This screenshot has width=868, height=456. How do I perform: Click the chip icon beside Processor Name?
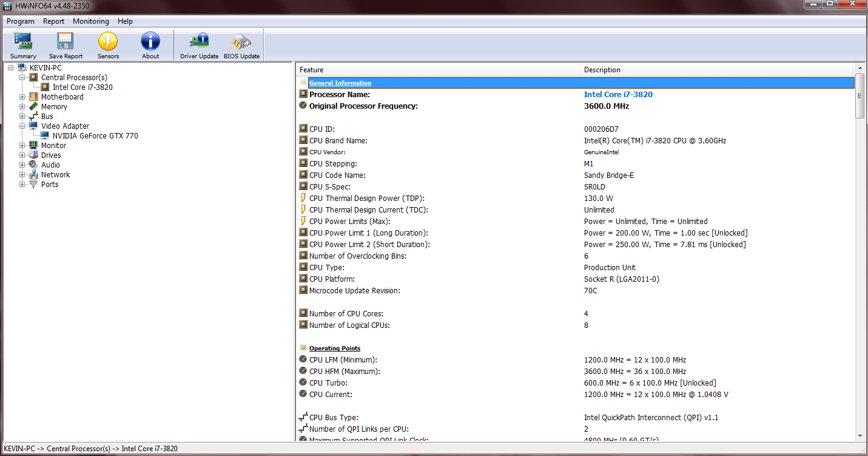coord(303,94)
